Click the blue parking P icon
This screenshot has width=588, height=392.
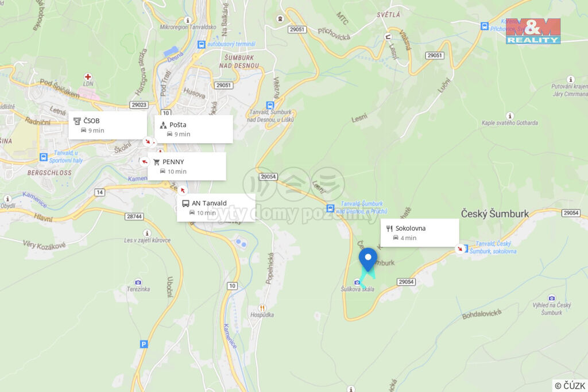[x=144, y=344]
